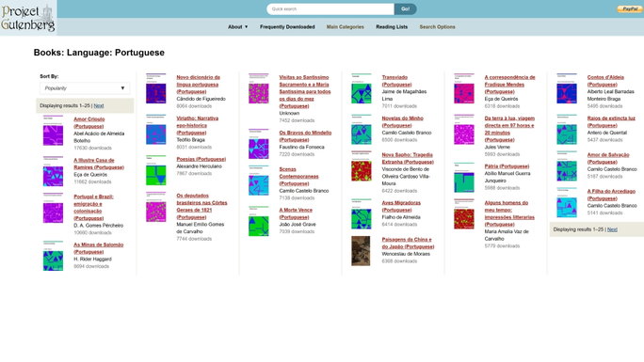This screenshot has height=362, width=644.
Task: Open A Illustre Casa de Ramires link
Action: pyautogui.click(x=99, y=164)
